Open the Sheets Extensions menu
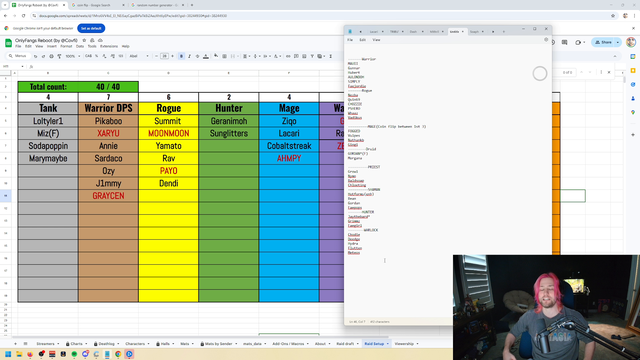 (109, 47)
